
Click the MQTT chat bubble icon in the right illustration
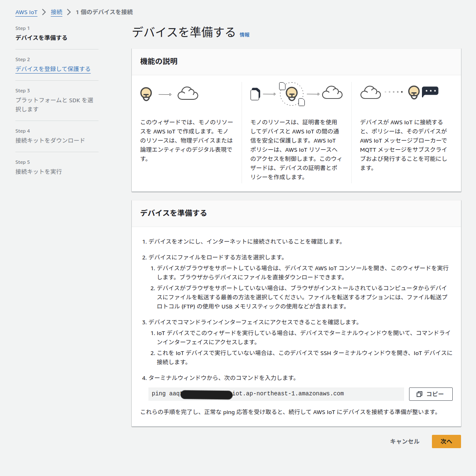point(430,92)
